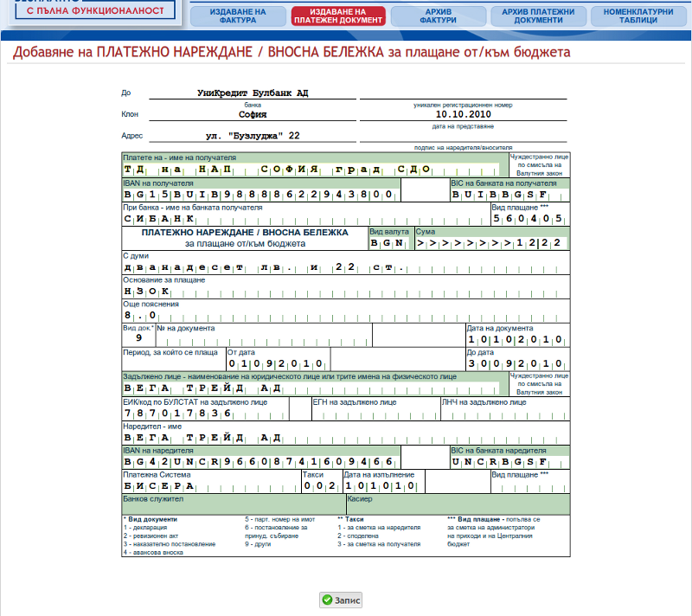Viewport: 692px width, 616px height.
Task: Edit BIC на банката наредителя UNCRBGSF
Action: click(509, 462)
